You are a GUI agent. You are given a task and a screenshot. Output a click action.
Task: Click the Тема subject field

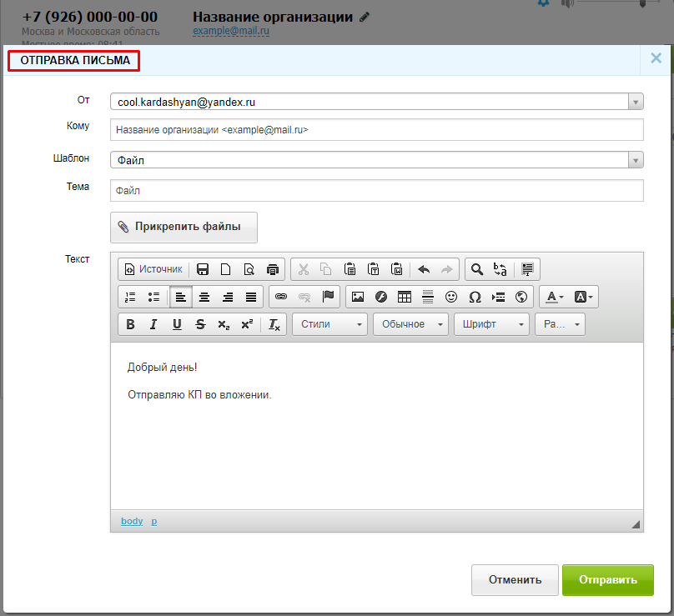(x=377, y=190)
